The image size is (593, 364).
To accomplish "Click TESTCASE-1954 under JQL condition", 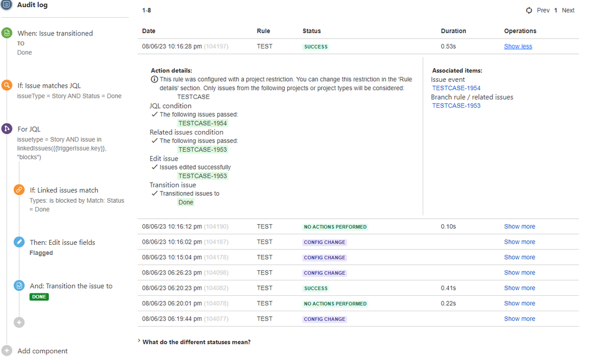I will (202, 123).
